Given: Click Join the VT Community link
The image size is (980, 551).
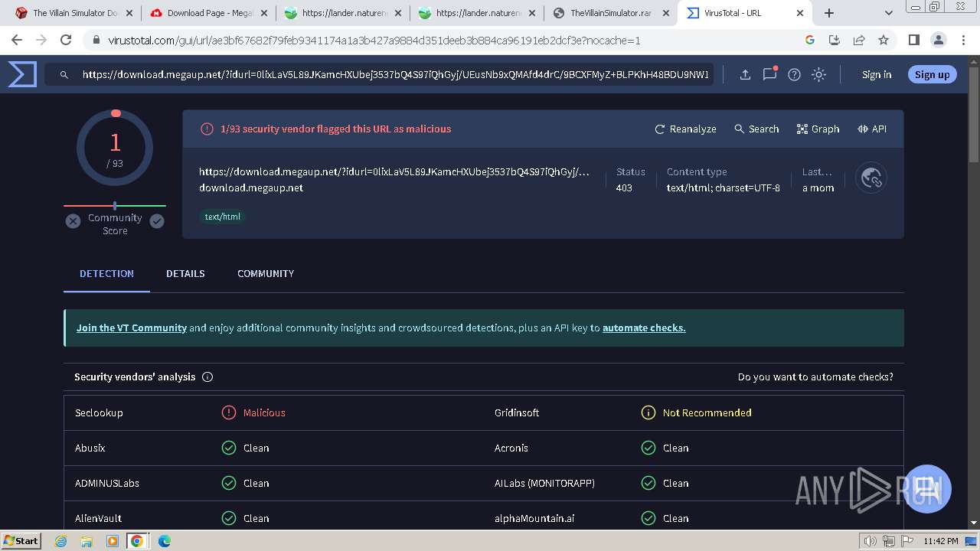Looking at the screenshot, I should click(132, 328).
